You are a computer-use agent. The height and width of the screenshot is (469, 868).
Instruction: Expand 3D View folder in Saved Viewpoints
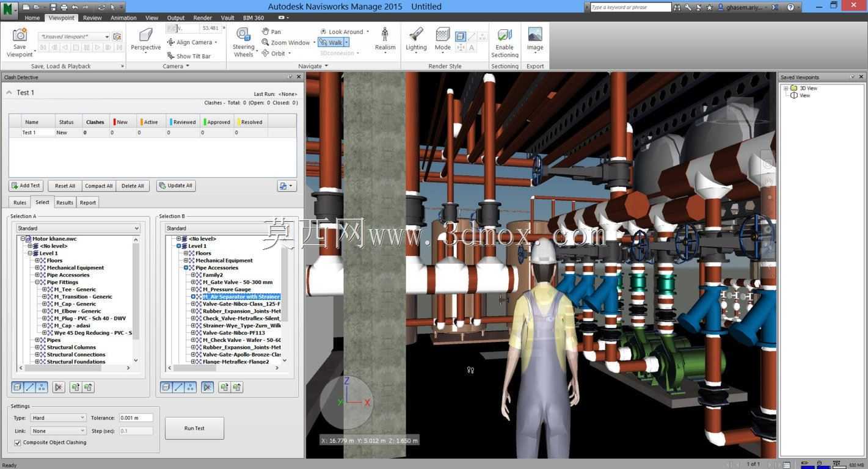[x=786, y=89]
